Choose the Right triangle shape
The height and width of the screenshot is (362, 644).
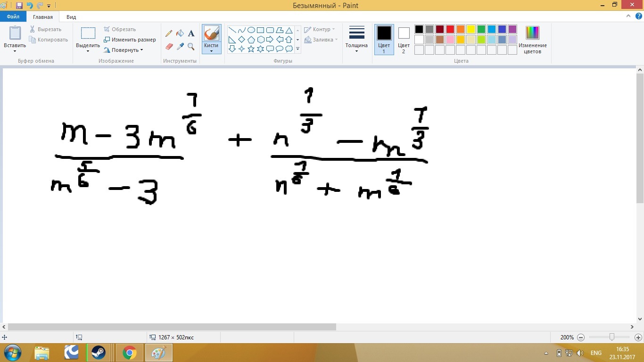click(232, 40)
